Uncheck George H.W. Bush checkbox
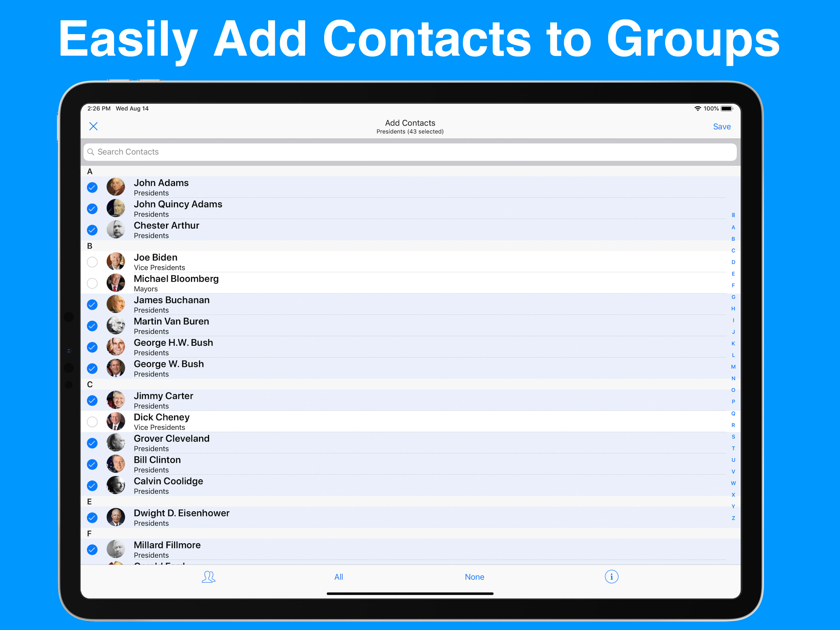Viewport: 840px width, 630px height. pos(92,347)
